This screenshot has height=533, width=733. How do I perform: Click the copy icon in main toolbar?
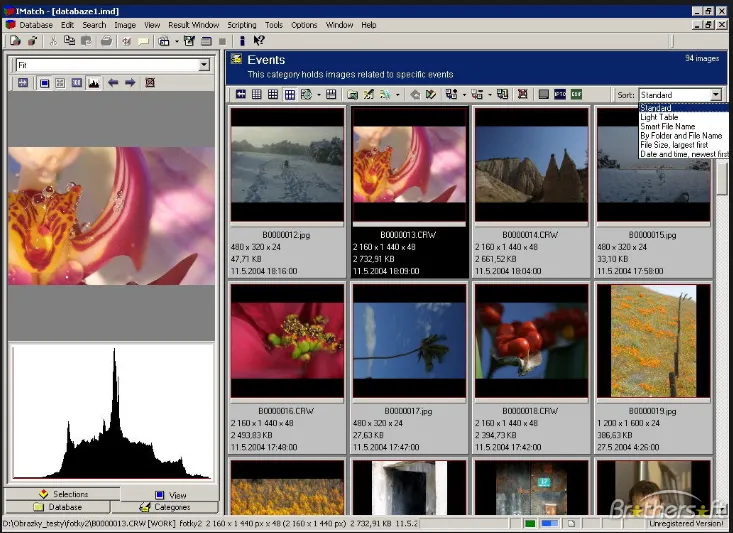(x=69, y=41)
